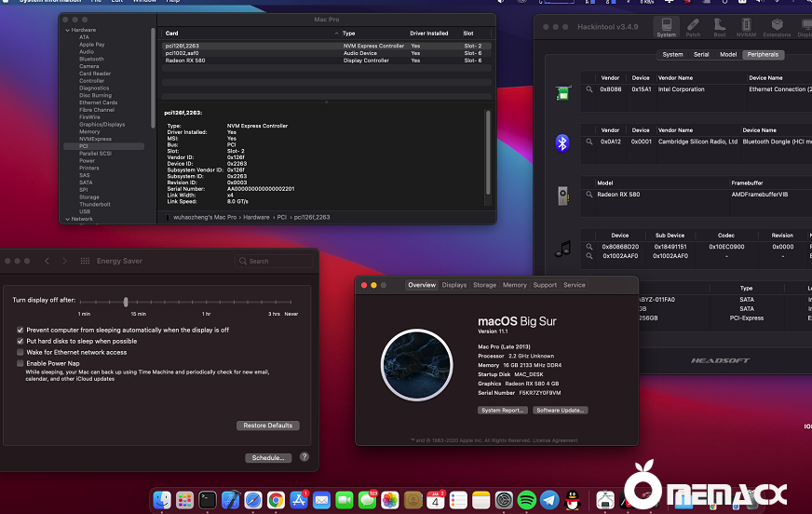
Task: Uncheck Put hard disks to sleep when possible
Action: coord(20,342)
